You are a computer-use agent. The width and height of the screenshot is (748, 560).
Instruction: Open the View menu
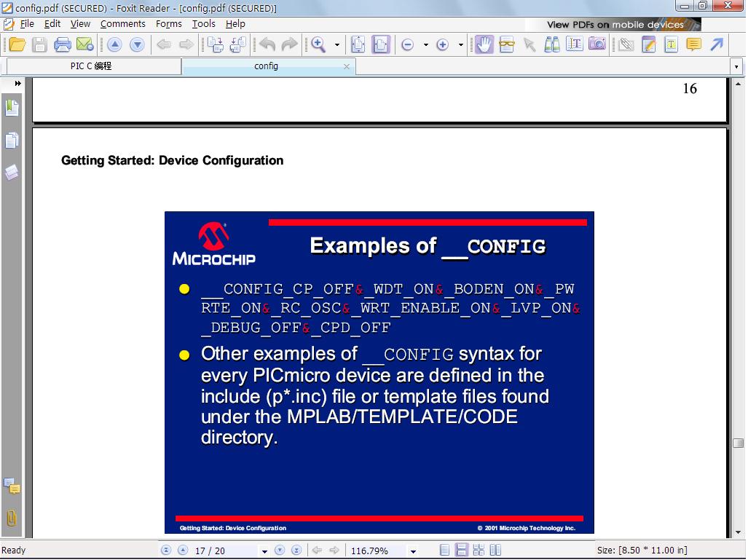pos(80,23)
